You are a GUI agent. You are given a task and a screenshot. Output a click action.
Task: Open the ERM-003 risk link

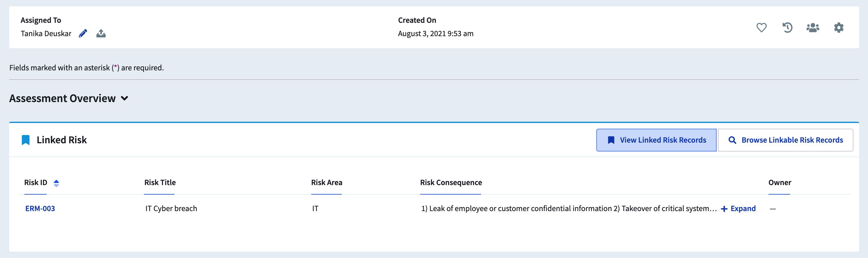pos(40,209)
